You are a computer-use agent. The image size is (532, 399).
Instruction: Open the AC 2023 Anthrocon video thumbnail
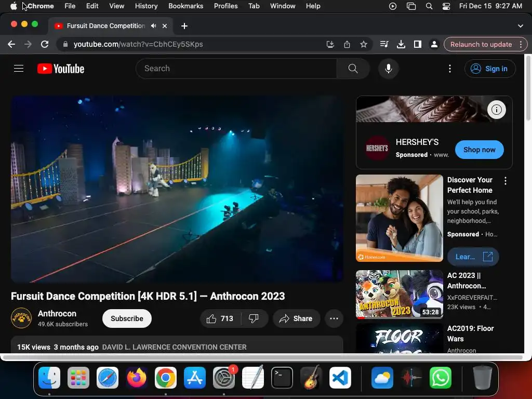click(400, 295)
